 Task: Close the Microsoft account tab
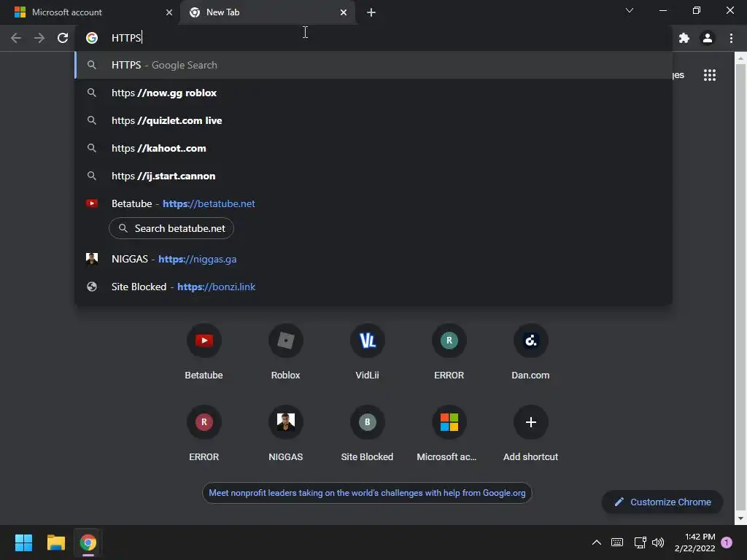coord(169,12)
